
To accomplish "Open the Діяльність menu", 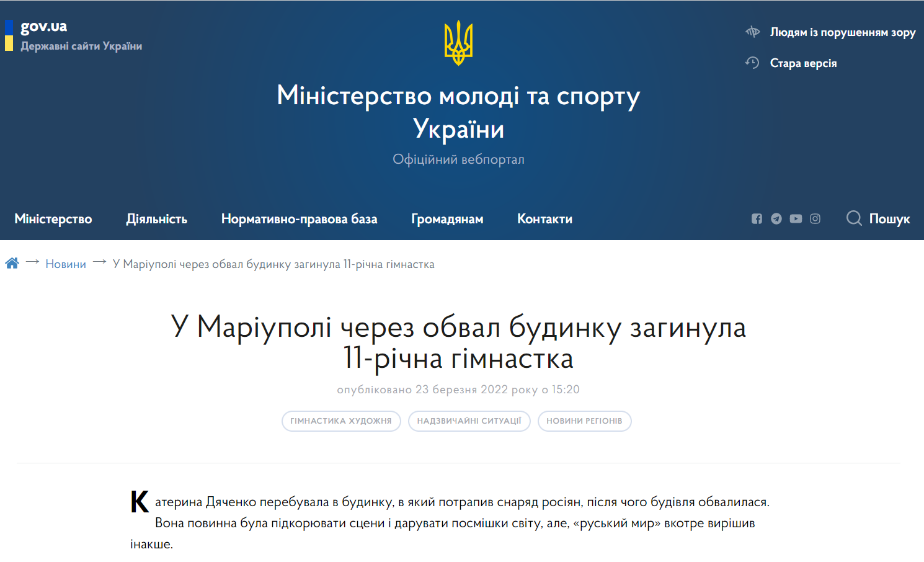I will click(157, 218).
